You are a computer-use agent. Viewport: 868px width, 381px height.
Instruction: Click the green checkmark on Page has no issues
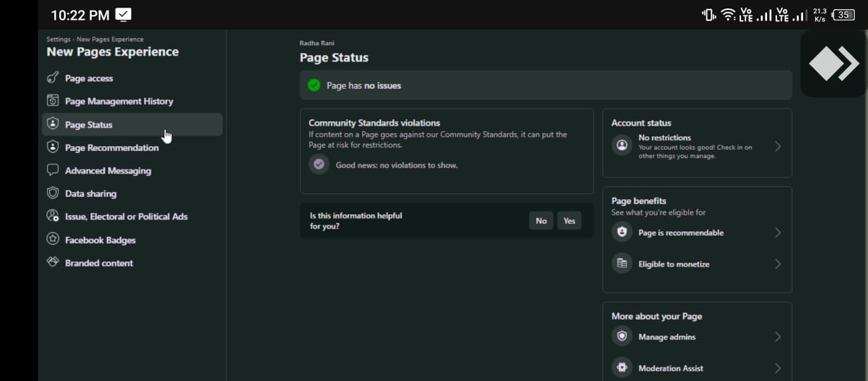pyautogui.click(x=314, y=85)
